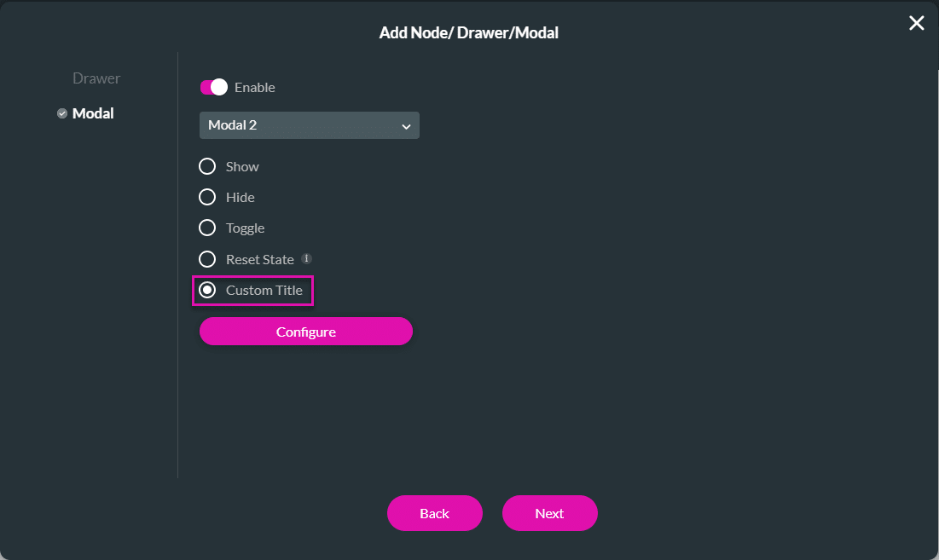Switch to the Modal section
Viewport: 939px width, 560px height.
[x=92, y=113]
